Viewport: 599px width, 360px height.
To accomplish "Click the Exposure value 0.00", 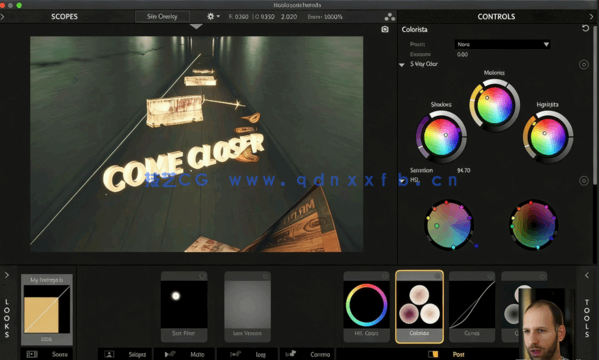I will click(x=462, y=54).
